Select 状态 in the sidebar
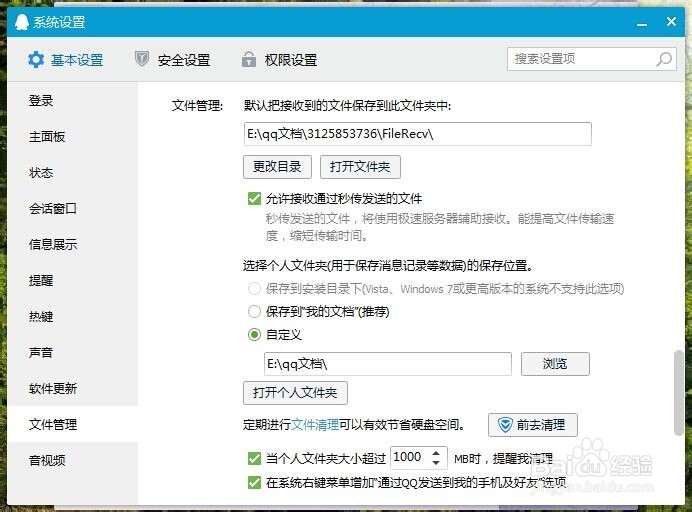 (x=72, y=173)
